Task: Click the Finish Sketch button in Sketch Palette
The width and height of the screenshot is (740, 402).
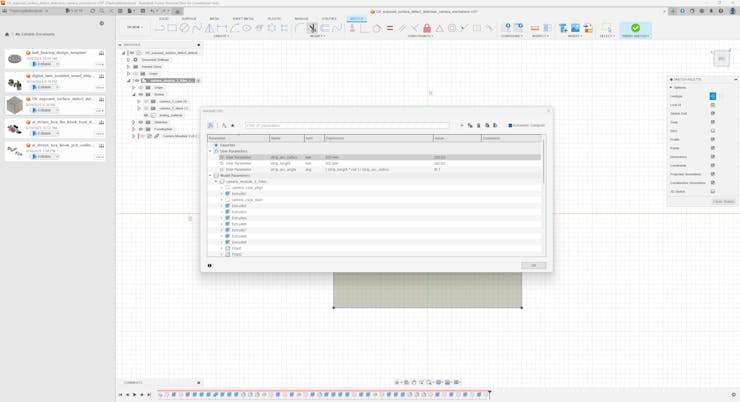Action: coord(723,201)
